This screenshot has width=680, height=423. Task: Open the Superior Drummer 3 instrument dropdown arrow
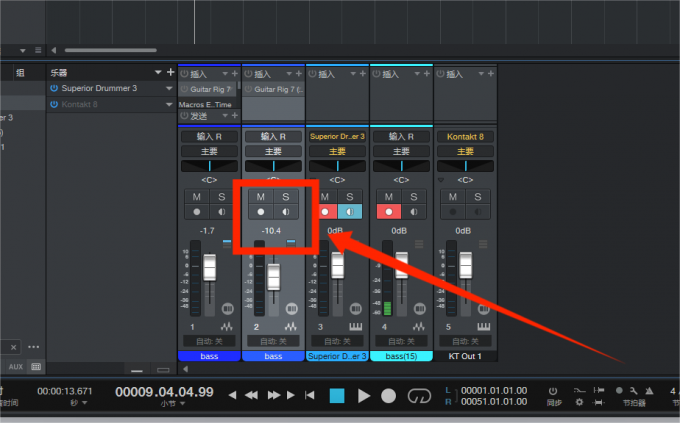166,88
